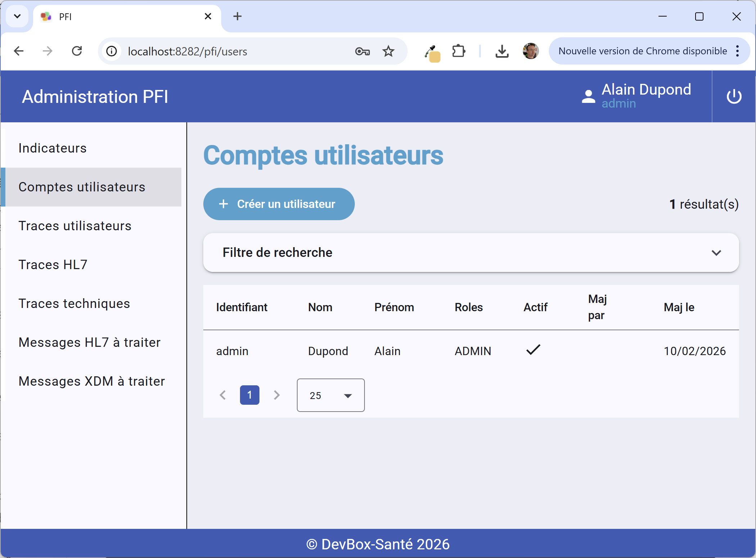Reload the page with refresh icon
756x558 pixels.
(x=77, y=51)
